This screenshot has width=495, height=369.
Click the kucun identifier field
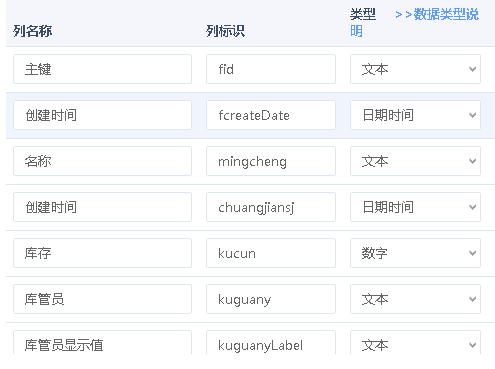(x=271, y=253)
